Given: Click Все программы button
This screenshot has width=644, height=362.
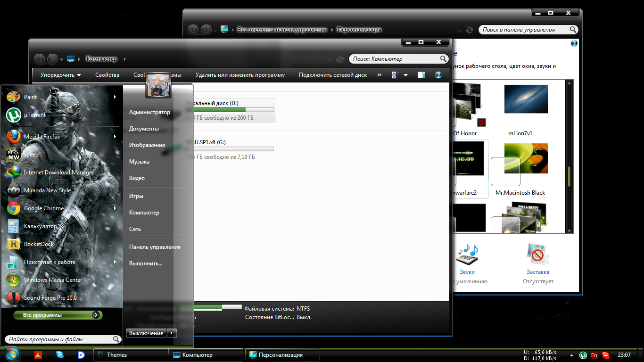Looking at the screenshot, I should [x=57, y=315].
